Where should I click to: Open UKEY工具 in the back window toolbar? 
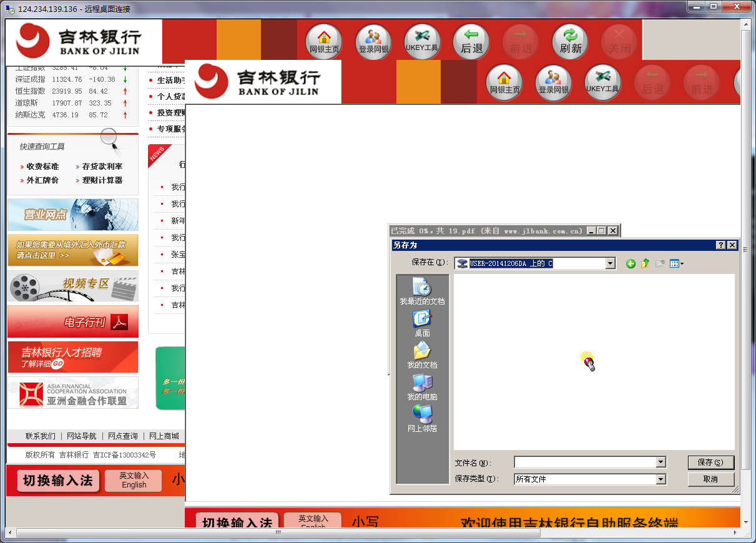point(423,41)
